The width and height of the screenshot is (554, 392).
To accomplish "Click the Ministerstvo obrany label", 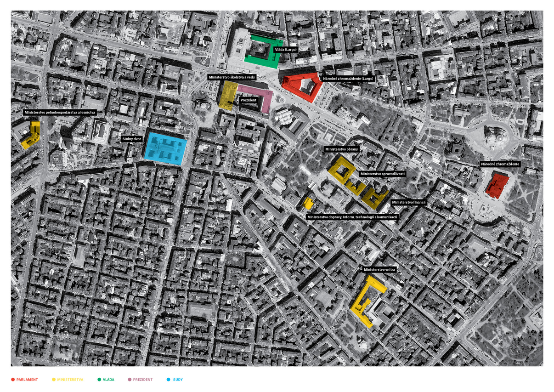I will (341, 149).
